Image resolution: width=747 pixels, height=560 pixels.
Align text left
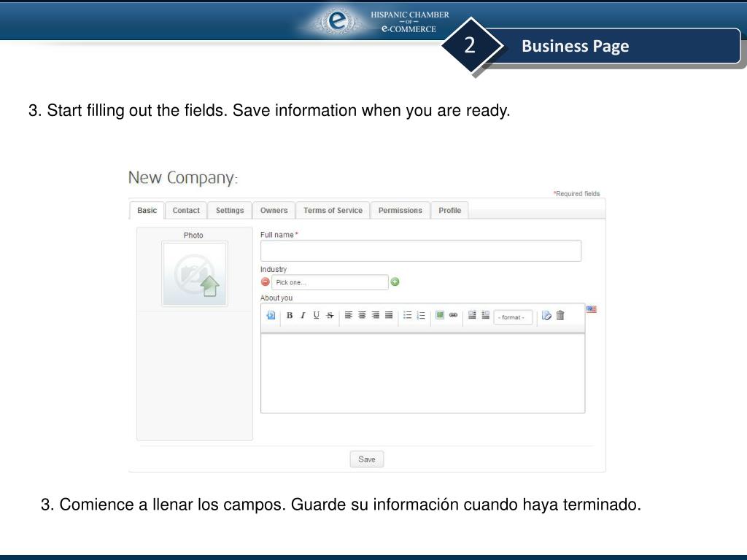pos(349,315)
